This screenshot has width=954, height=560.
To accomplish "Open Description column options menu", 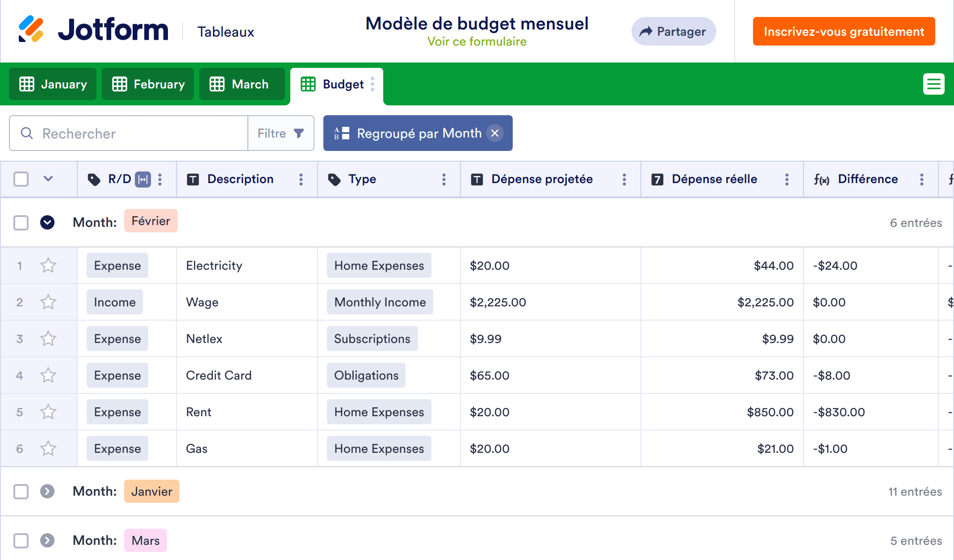I will click(x=301, y=180).
